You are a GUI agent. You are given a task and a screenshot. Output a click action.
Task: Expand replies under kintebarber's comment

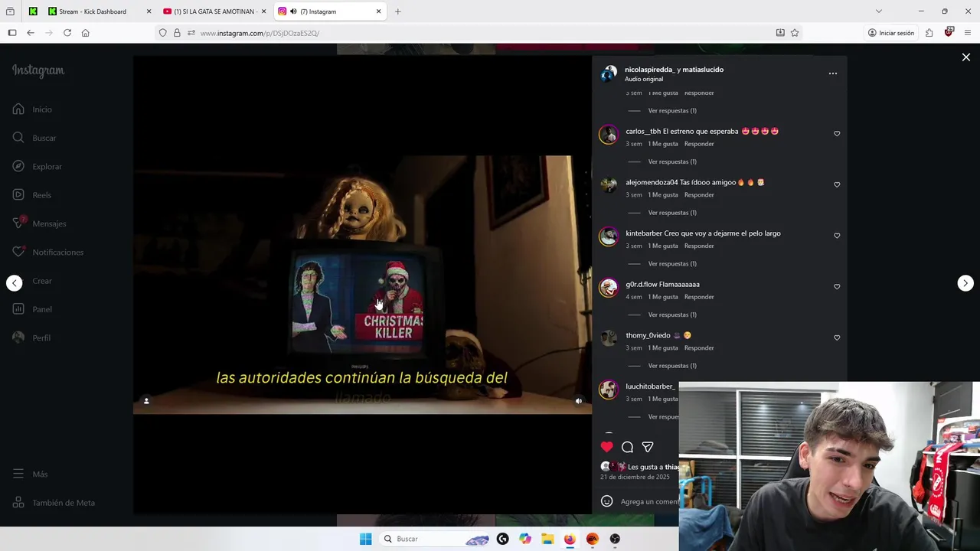coord(671,263)
